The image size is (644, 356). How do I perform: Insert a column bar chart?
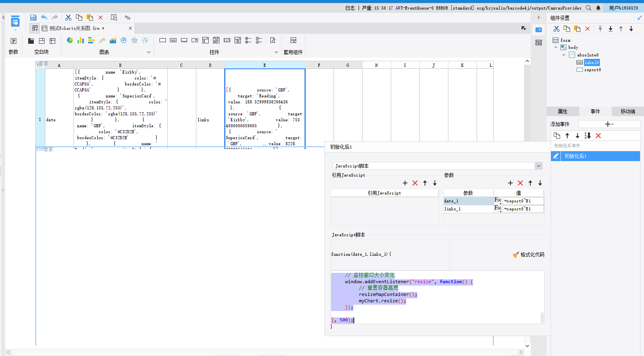click(x=81, y=40)
